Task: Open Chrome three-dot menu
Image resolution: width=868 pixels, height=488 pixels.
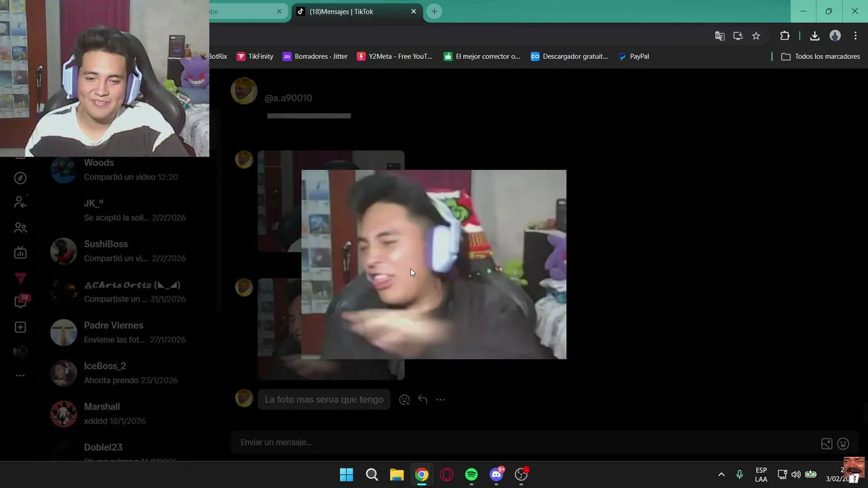Action: tap(856, 36)
